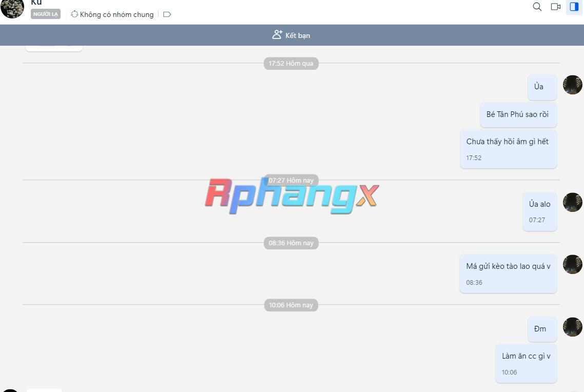Screen dimensions: 584x392
Task: Click sender avatar beside 'Ủa' message
Action: 573,85
